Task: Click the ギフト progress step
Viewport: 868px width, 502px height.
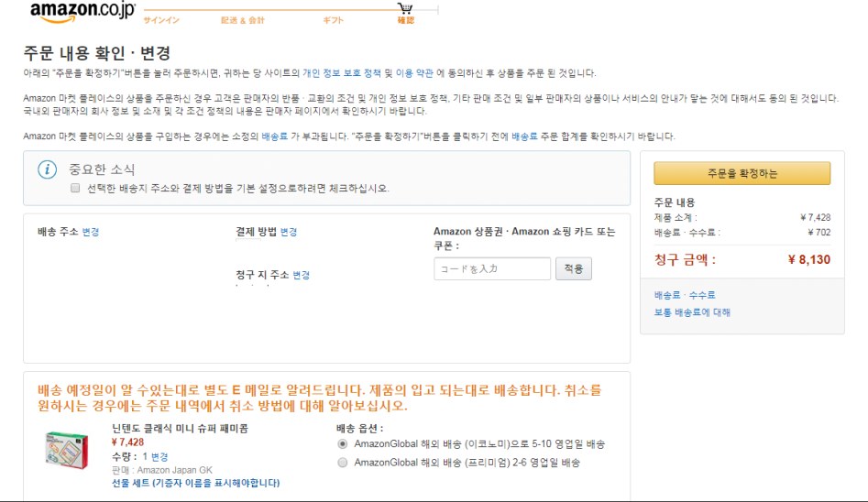Action: click(x=334, y=20)
